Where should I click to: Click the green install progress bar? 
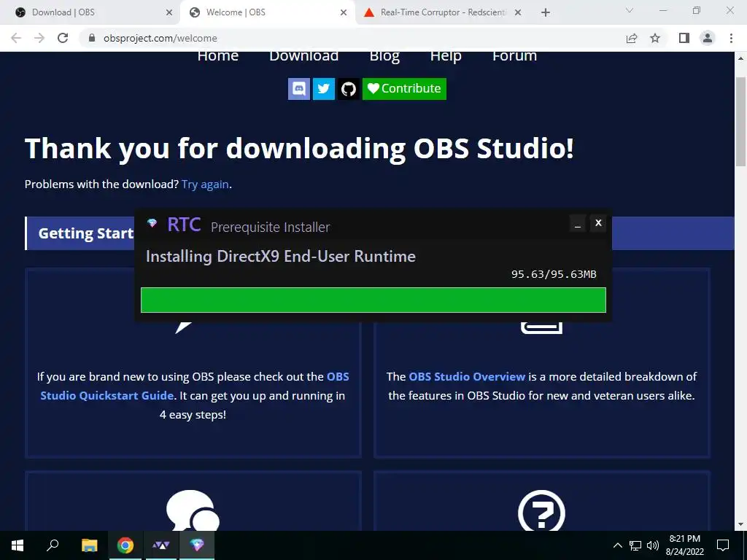coord(373,300)
